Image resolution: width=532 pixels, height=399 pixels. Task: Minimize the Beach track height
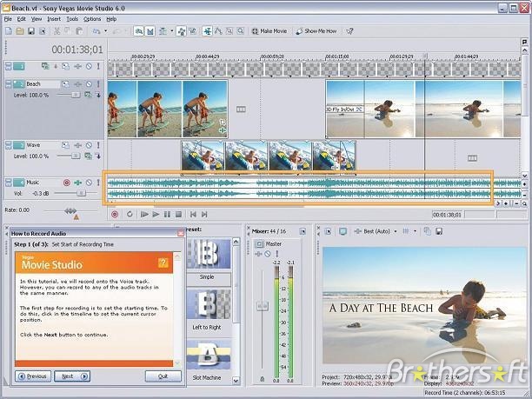(8, 82)
